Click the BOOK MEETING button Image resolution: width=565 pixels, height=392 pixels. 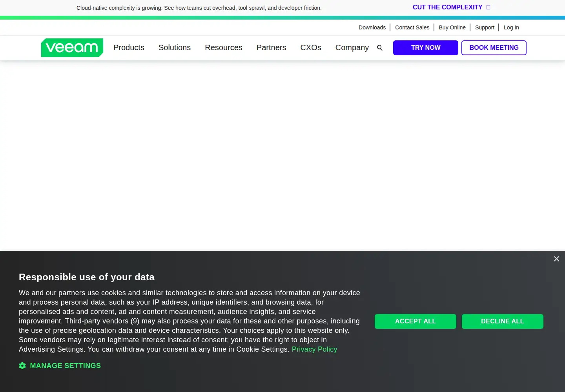pyautogui.click(x=494, y=48)
